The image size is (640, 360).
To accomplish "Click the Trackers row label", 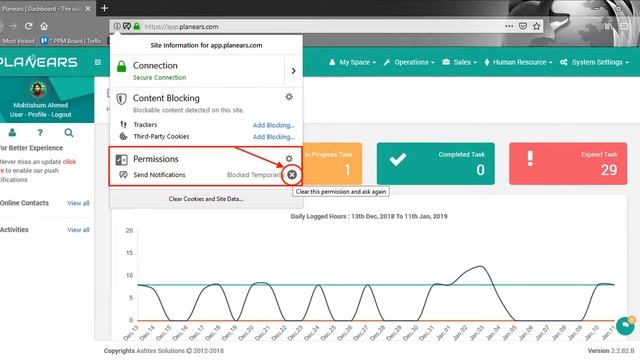I will pos(145,125).
